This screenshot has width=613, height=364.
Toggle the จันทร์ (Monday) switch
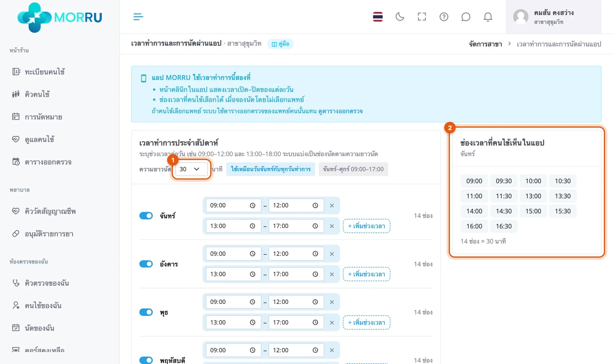[146, 216]
